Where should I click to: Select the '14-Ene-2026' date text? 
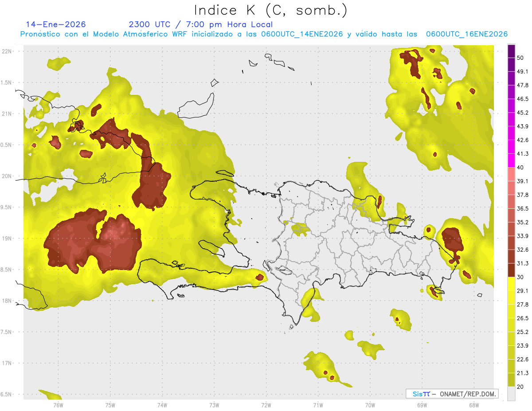point(56,24)
